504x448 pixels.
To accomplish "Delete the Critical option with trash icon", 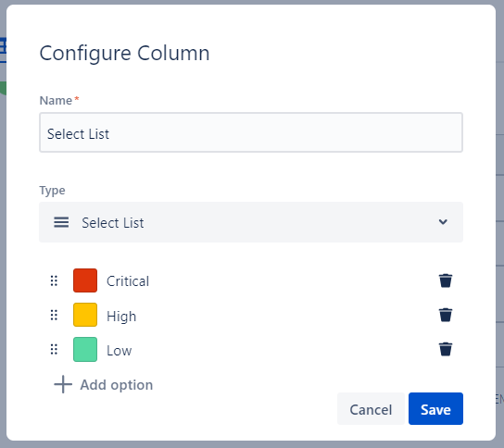I will tap(446, 280).
